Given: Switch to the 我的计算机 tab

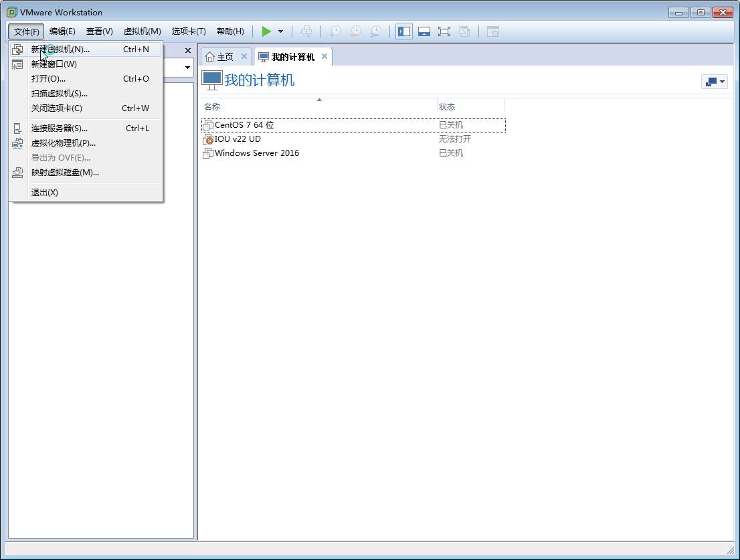Looking at the screenshot, I should (293, 57).
